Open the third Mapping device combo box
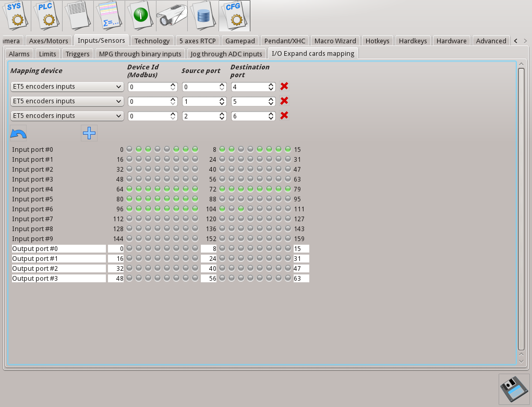Viewport: 532px width, 407px height. click(x=67, y=116)
